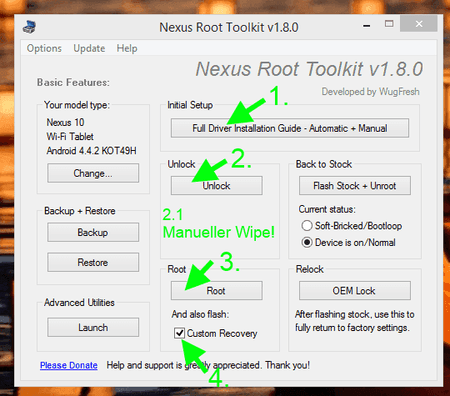Open the Update menu
Image resolution: width=450 pixels, height=396 pixels.
tap(89, 48)
